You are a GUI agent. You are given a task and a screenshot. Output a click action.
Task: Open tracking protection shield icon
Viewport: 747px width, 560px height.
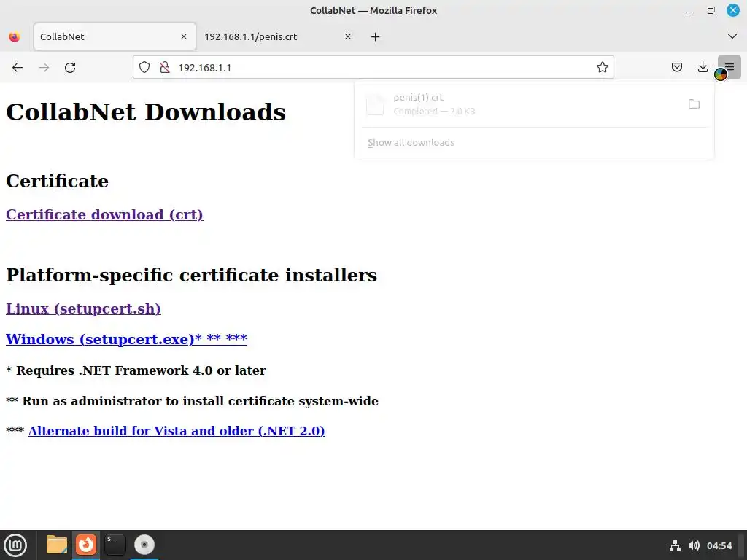click(144, 68)
